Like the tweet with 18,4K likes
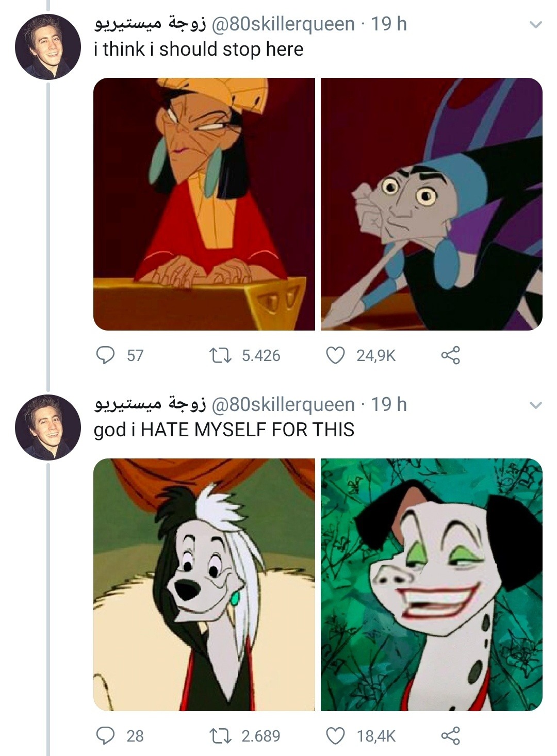This screenshot has height=756, width=557. point(336,735)
